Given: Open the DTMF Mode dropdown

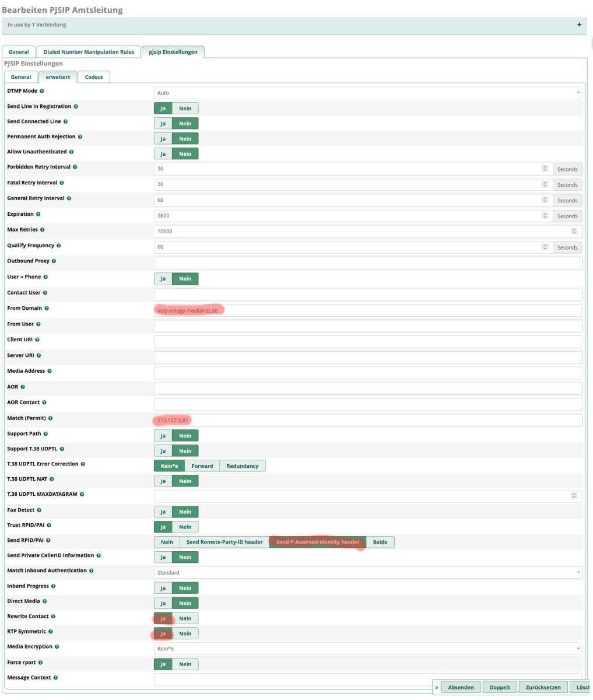Looking at the screenshot, I should [x=368, y=93].
